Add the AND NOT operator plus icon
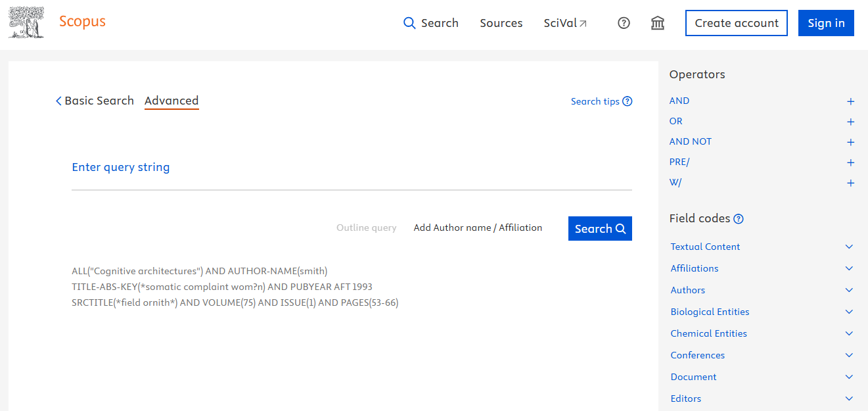 pos(850,142)
